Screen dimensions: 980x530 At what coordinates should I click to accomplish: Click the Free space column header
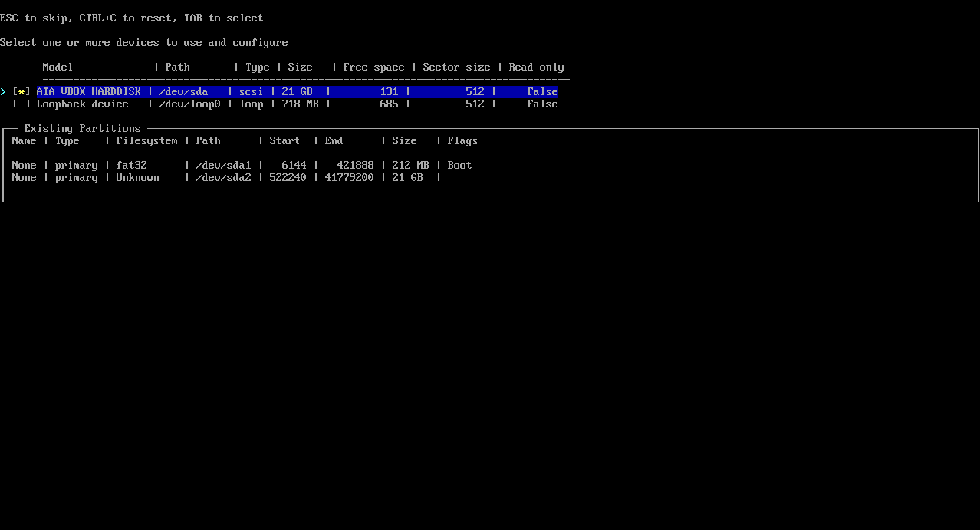click(373, 67)
